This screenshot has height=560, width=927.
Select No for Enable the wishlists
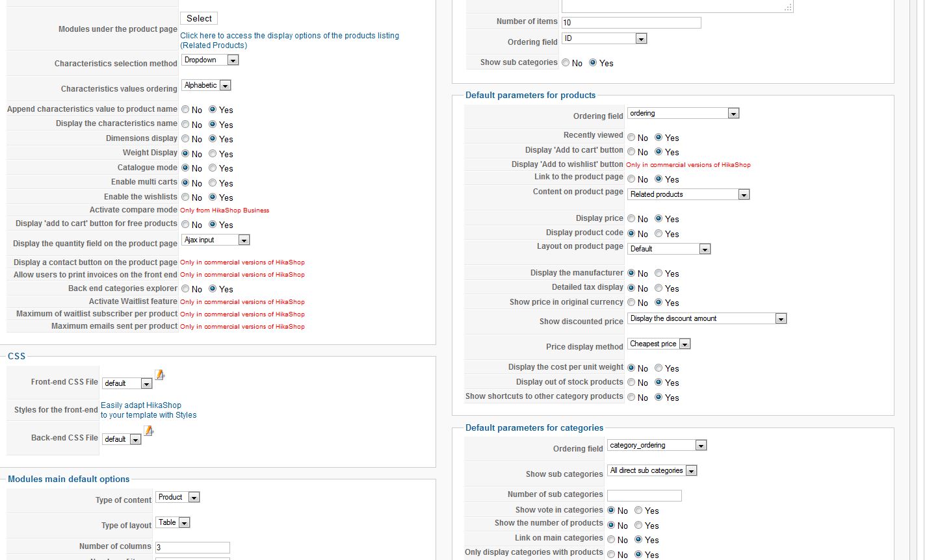[x=185, y=197]
